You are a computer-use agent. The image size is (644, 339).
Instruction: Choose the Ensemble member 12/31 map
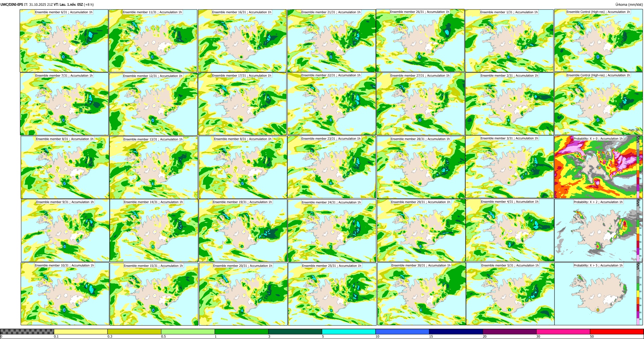[x=153, y=104]
